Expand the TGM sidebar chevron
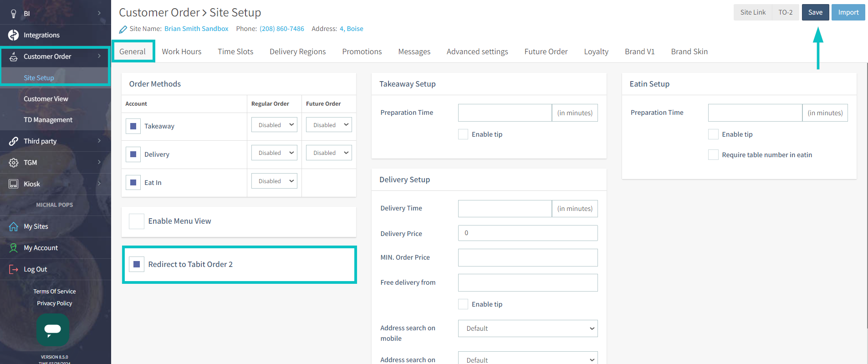This screenshot has width=868, height=364. click(99, 162)
